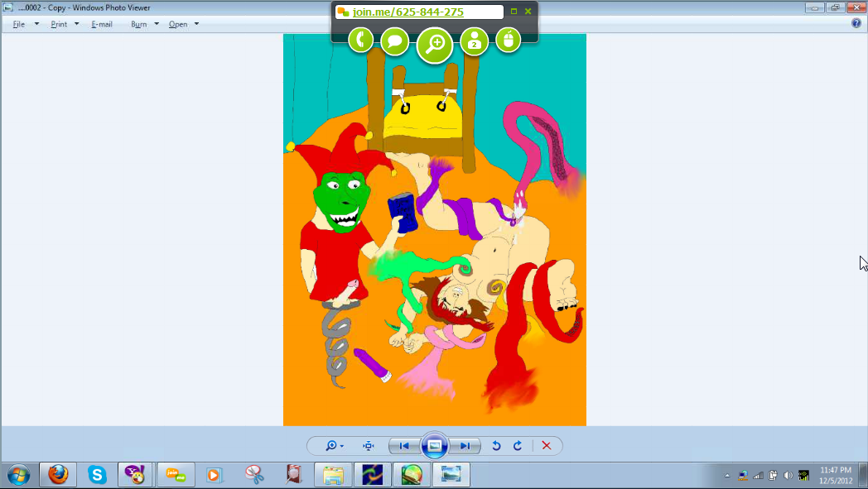Screen dimensions: 868x489
Task: Skip to the next photo
Action: coord(465,446)
